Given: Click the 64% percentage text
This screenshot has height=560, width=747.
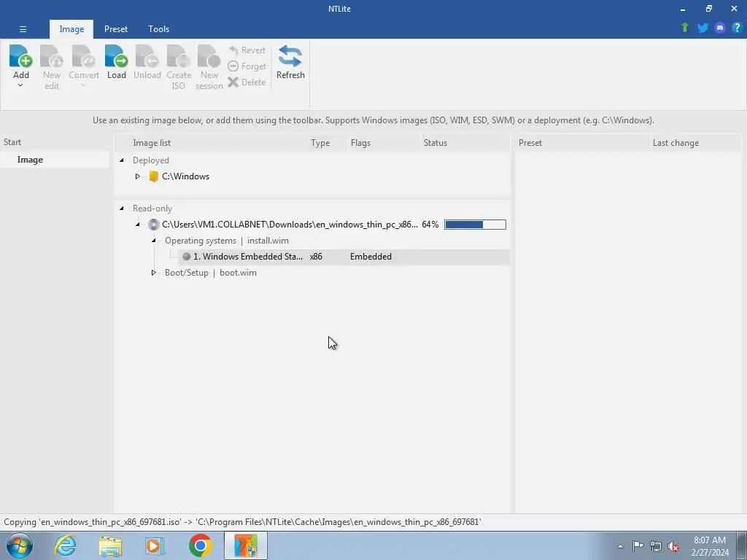Looking at the screenshot, I should click(430, 225).
